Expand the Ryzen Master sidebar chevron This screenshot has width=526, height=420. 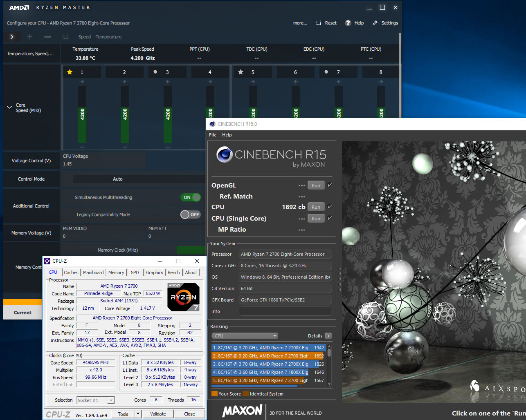click(x=11, y=37)
